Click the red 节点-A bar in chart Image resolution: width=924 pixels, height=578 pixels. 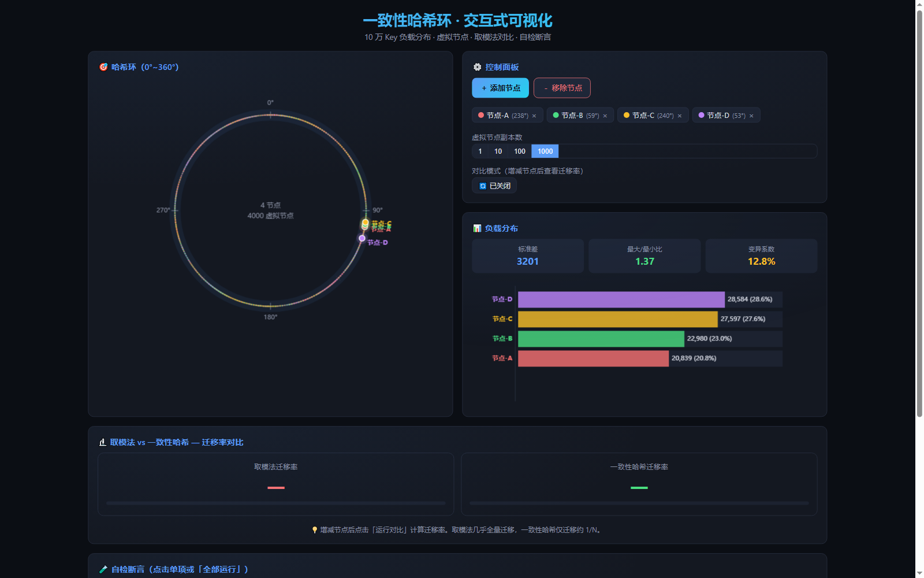[x=593, y=358]
